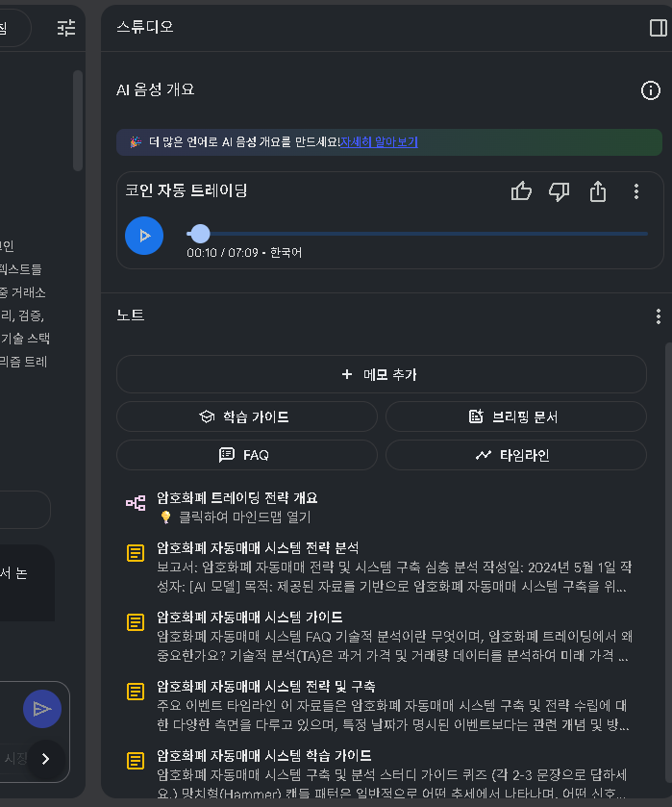
Task: Generate 학습 가이드
Action: pos(247,416)
